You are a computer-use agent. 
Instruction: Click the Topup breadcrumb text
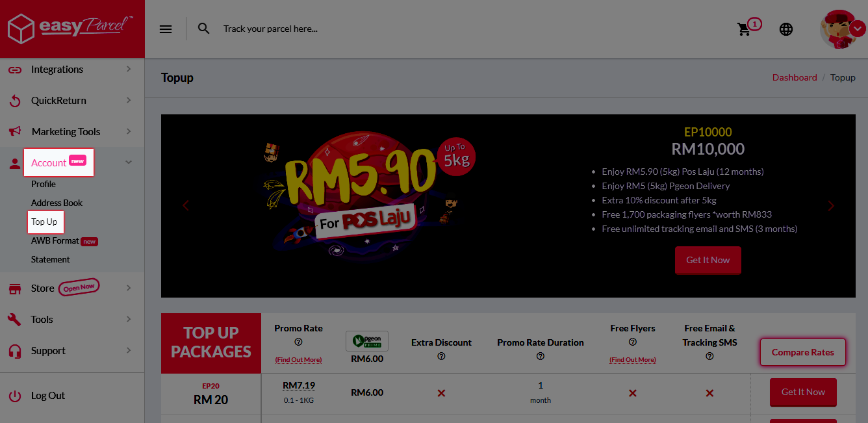(x=843, y=77)
